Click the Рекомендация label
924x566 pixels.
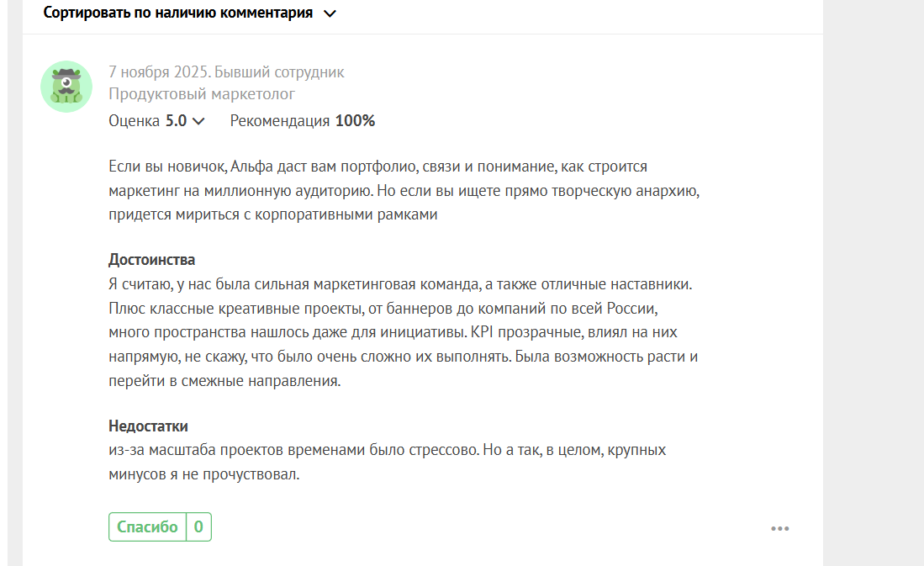[280, 121]
